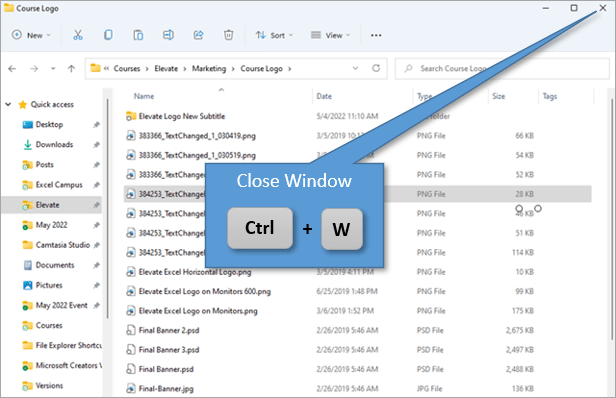Expand the breadcrumb chevron after Course Logo
Viewport: 616px width, 398px height.
click(290, 69)
